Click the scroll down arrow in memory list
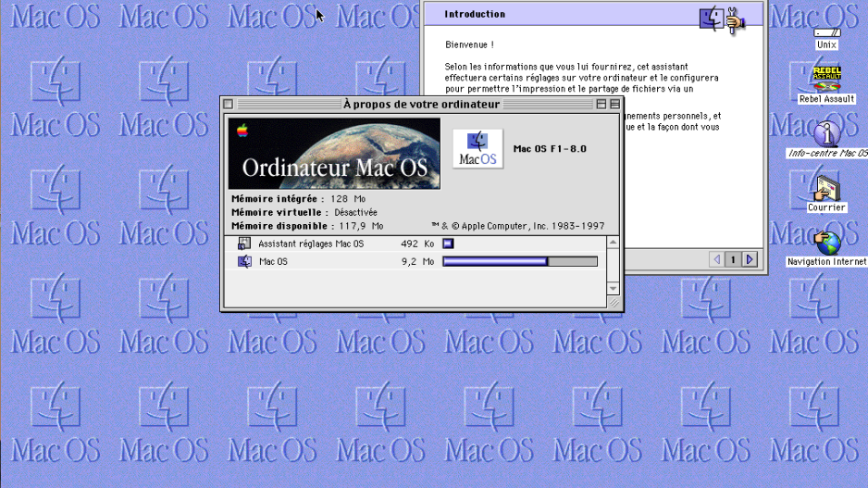The width and height of the screenshot is (868, 488). pyautogui.click(x=613, y=289)
